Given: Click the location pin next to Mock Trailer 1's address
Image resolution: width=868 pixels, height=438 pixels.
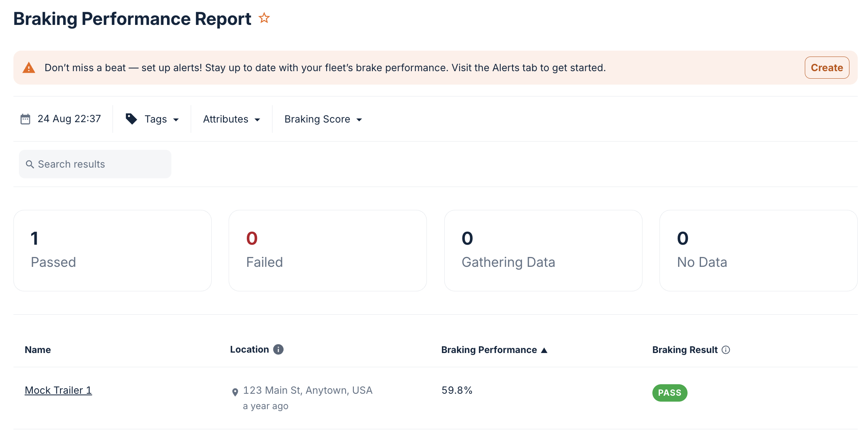Looking at the screenshot, I should coord(235,392).
